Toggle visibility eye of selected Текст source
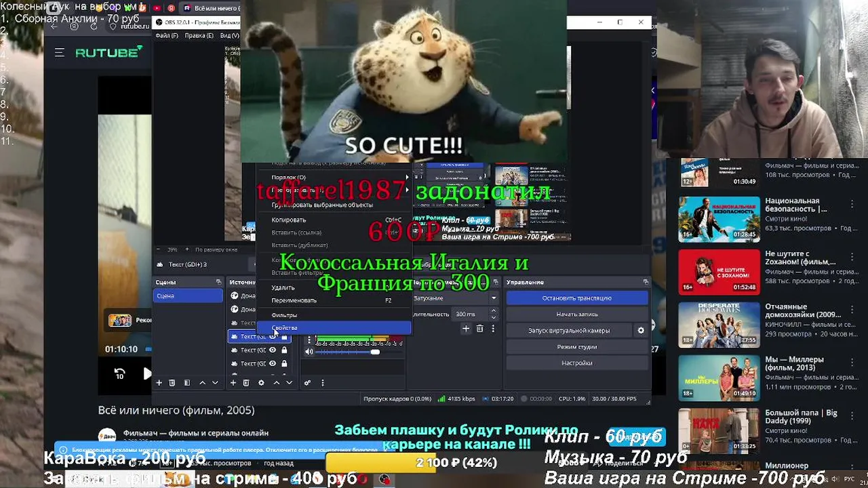Image resolution: width=868 pixels, height=488 pixels. click(x=273, y=337)
